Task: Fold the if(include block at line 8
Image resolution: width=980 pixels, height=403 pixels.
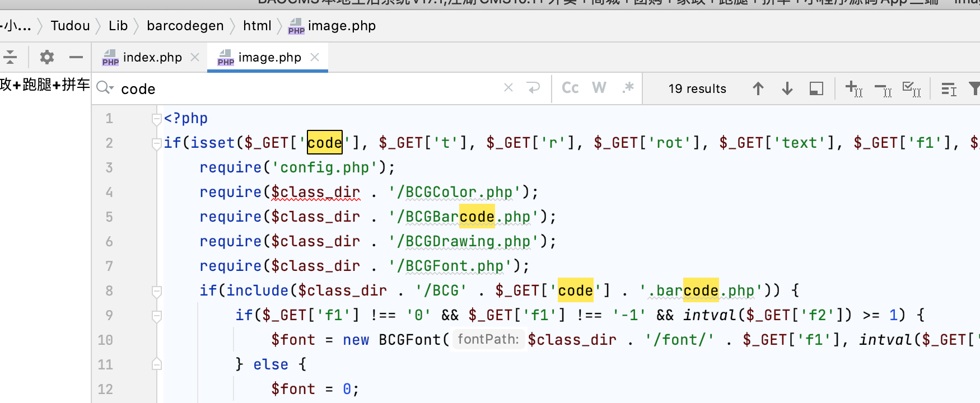Action: click(157, 291)
